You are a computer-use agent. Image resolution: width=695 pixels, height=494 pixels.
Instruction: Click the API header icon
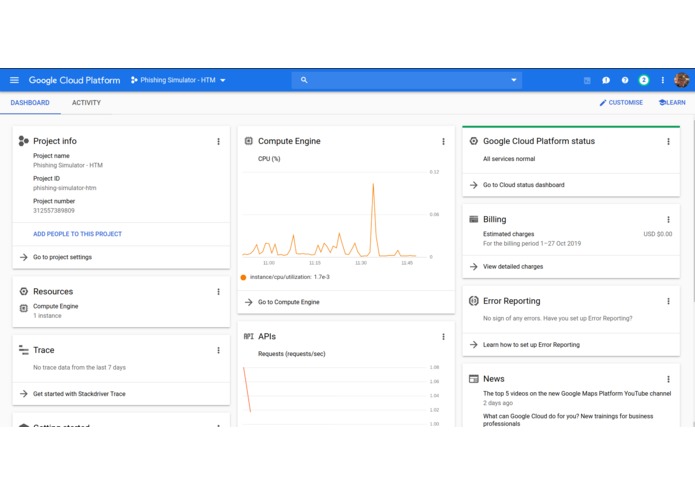coord(249,337)
